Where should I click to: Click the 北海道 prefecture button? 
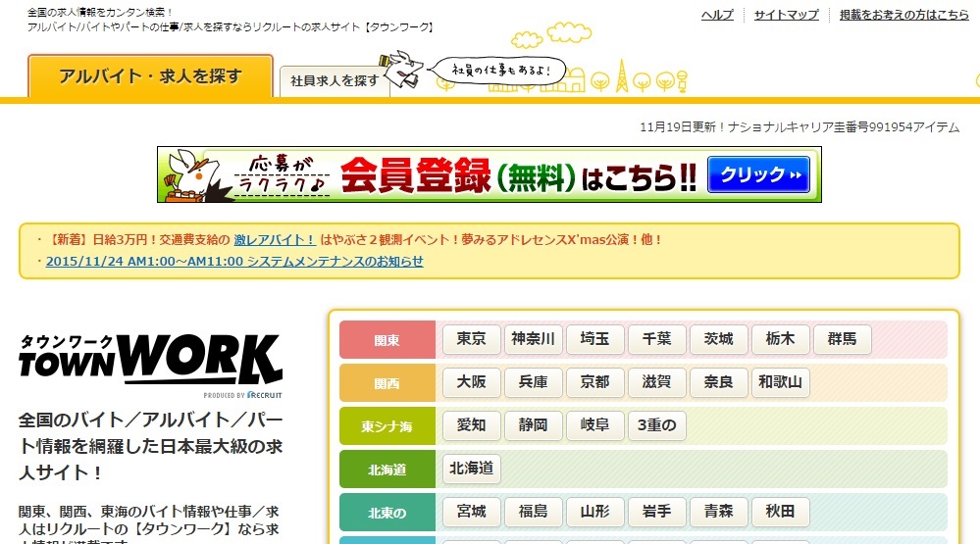click(x=471, y=469)
